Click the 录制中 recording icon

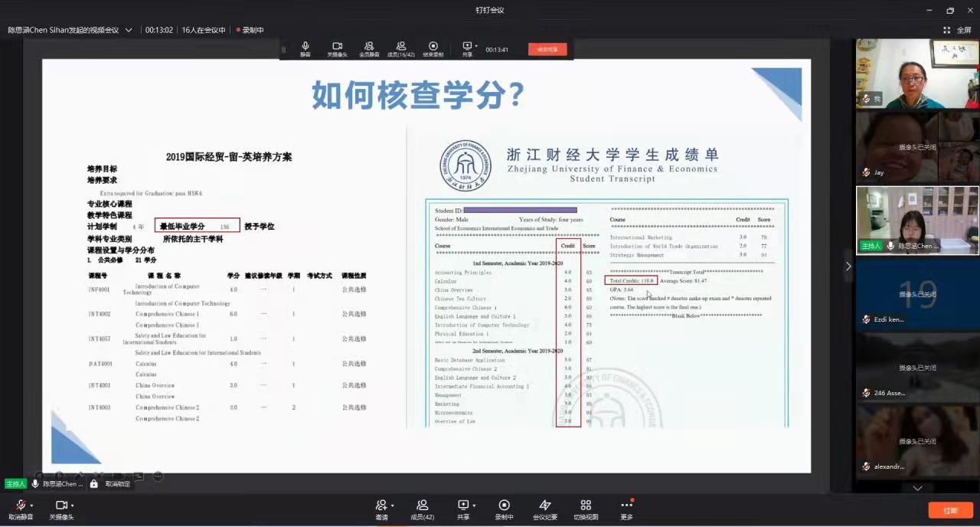point(504,506)
